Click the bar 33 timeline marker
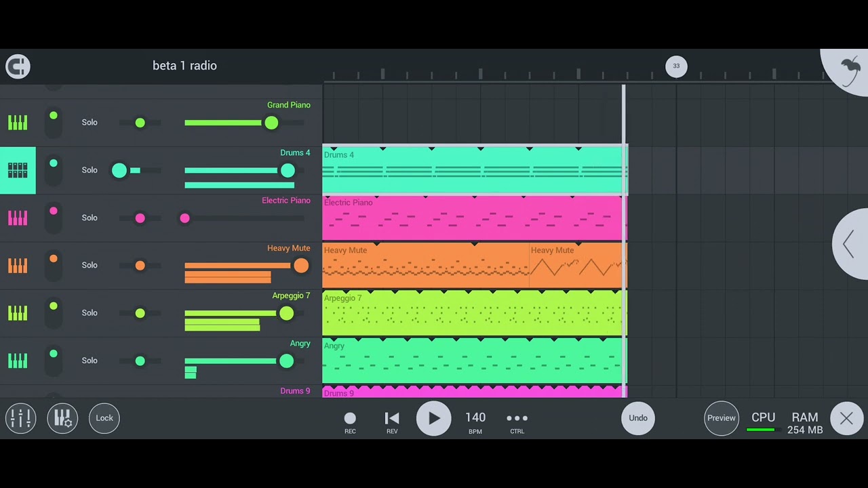The width and height of the screenshot is (868, 488). click(x=676, y=66)
